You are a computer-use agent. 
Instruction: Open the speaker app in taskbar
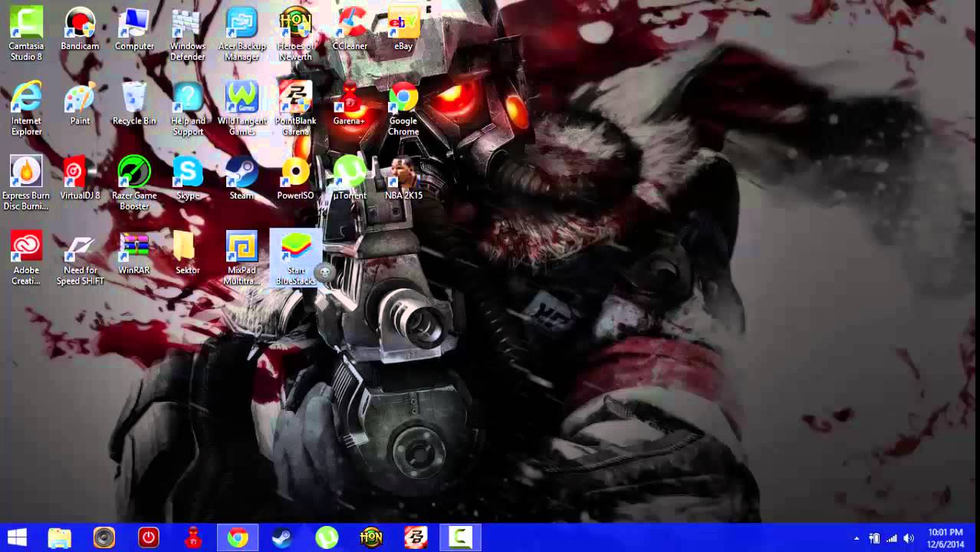click(x=104, y=537)
